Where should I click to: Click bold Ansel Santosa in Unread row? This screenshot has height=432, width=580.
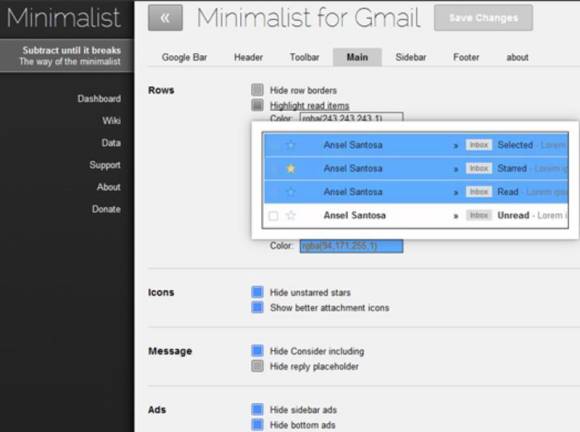[354, 215]
